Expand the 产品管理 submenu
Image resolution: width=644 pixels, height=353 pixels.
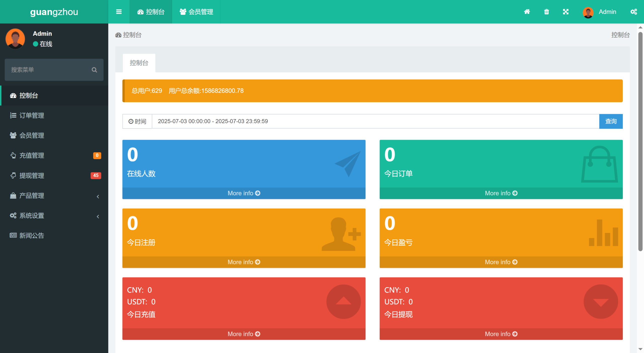(54, 195)
